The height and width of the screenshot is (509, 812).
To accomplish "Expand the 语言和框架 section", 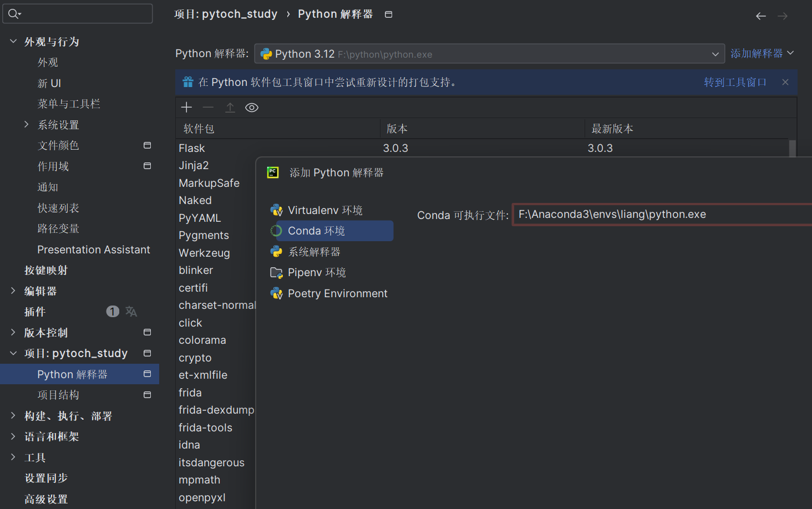I will coord(13,436).
